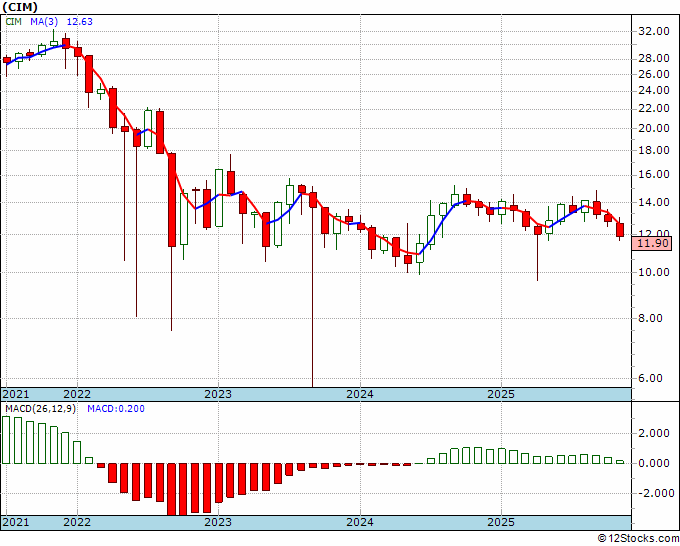Click 2024 on the price chart timeline
Screen dimensions: 680x546
pos(360,394)
